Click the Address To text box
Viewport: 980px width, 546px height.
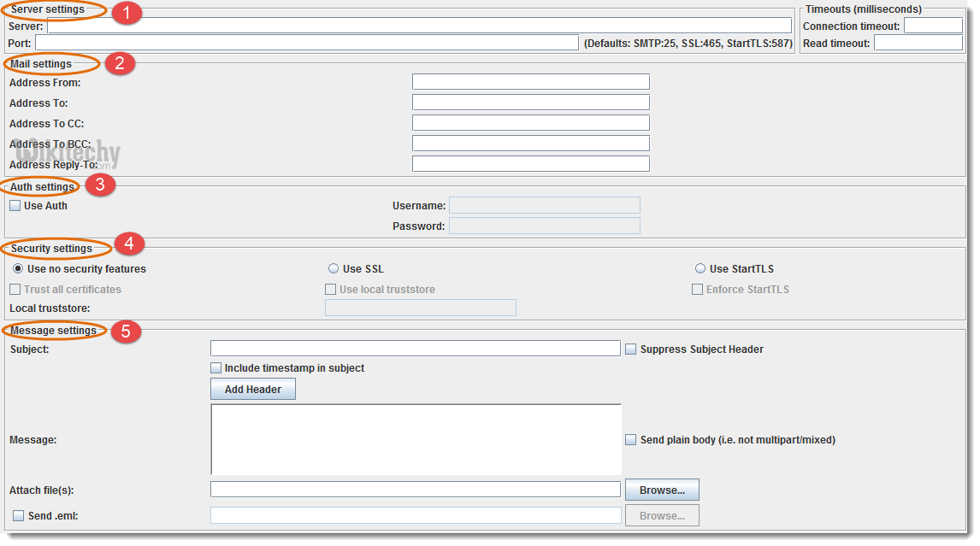(530, 103)
